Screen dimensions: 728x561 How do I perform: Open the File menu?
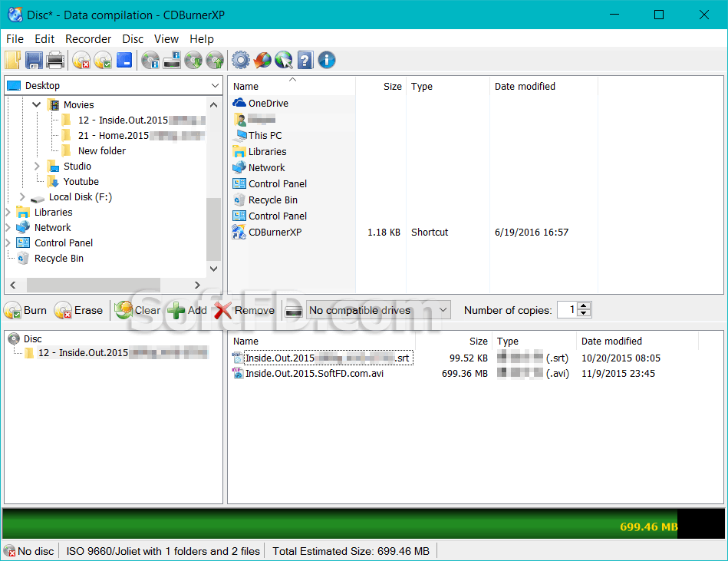(15, 39)
